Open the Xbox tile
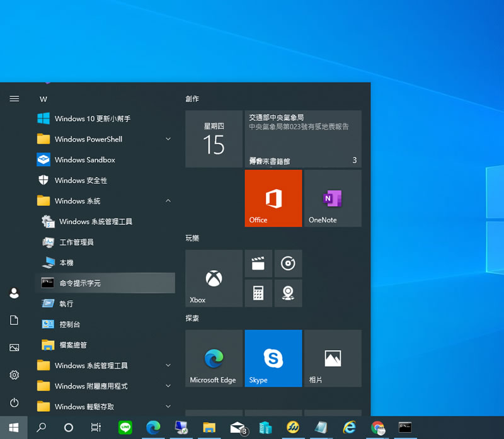 [214, 278]
